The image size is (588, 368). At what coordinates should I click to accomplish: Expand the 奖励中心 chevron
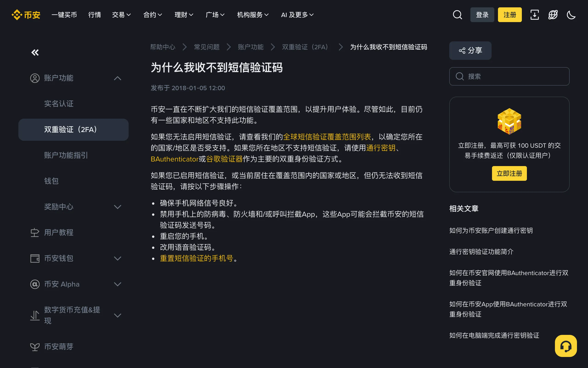[x=118, y=207]
